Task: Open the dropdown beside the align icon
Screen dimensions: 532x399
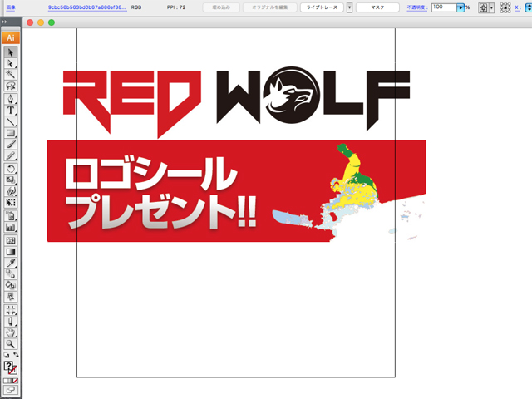Action: coord(491,7)
